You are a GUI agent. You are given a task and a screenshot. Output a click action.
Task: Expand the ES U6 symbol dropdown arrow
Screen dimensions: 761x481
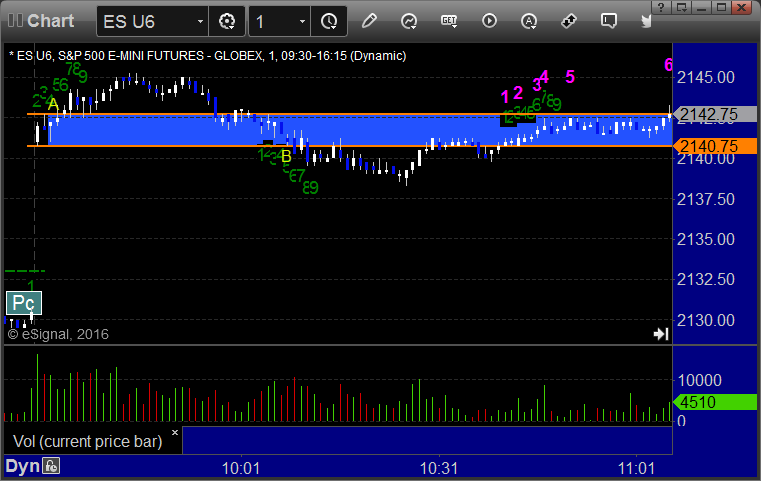pyautogui.click(x=200, y=21)
